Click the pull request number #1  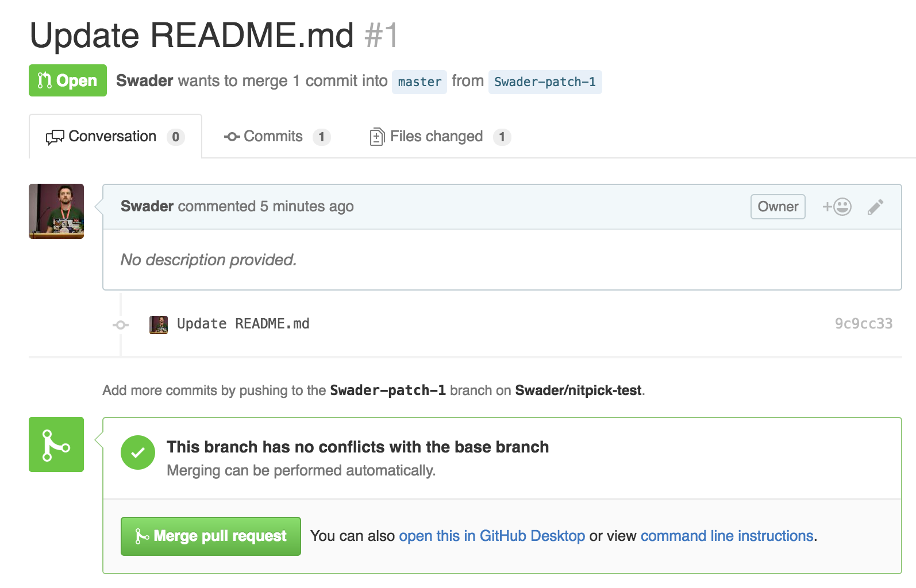(382, 36)
